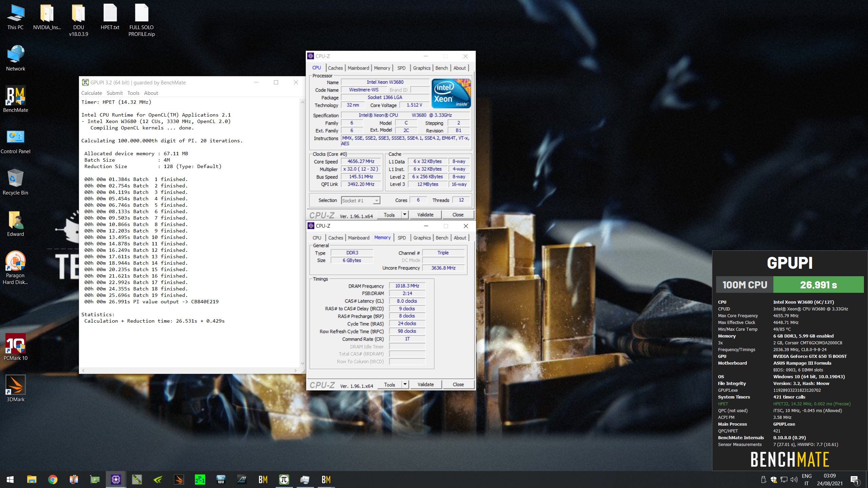Open the About menu in GPUPI
This screenshot has height=488, width=868.
click(151, 93)
